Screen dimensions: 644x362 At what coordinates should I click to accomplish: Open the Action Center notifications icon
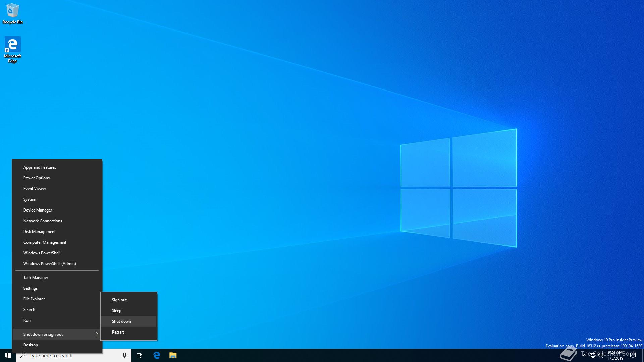point(633,355)
